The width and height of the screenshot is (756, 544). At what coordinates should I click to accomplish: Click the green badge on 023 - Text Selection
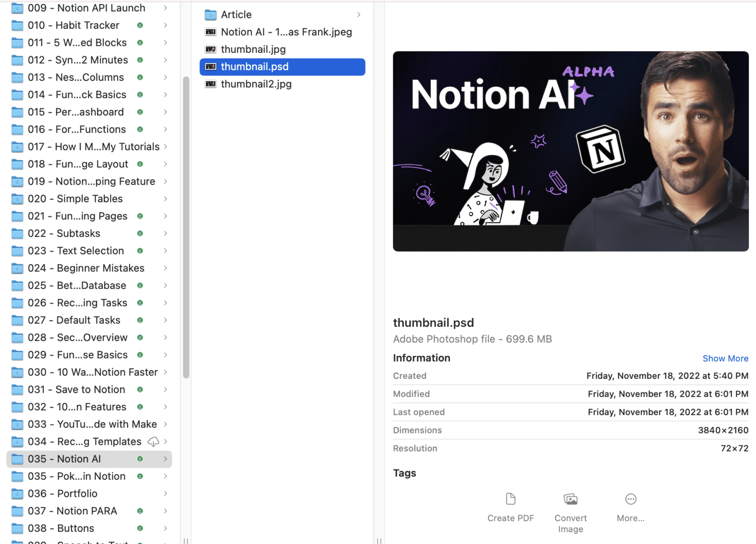[140, 251]
